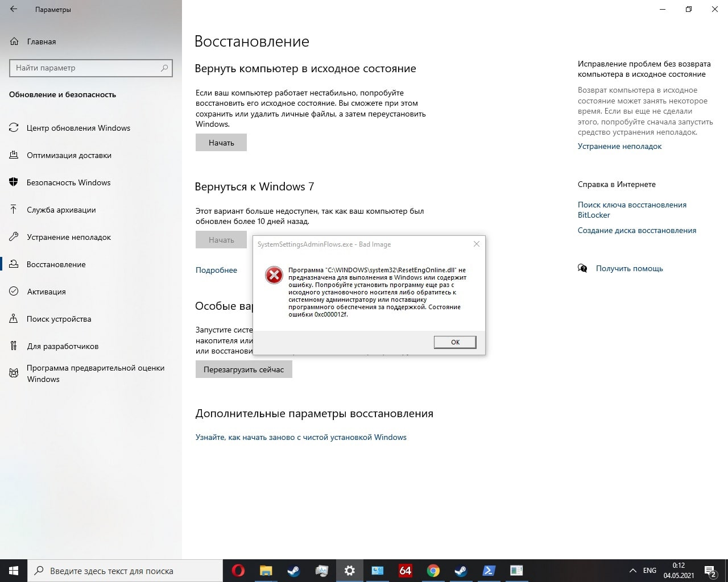Open File Explorer from taskbar
This screenshot has height=582, width=728.
266,571
